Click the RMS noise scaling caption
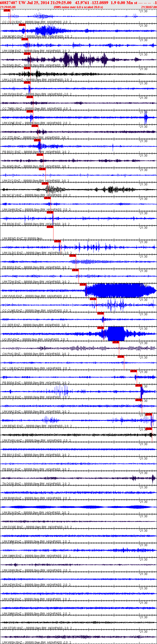This screenshot has width=157, height=644. [x=78, y=7]
